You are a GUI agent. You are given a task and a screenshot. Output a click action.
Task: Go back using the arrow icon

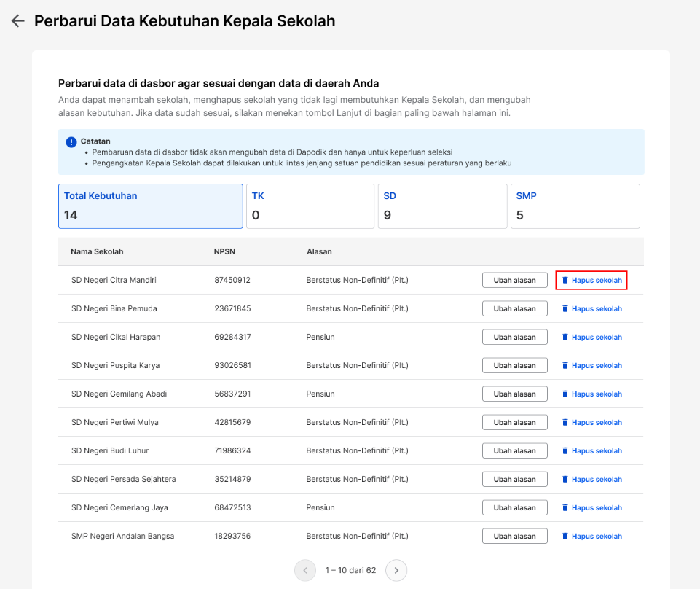(18, 21)
